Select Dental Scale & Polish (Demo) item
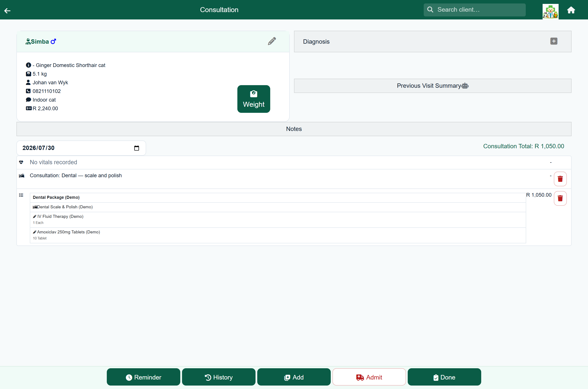 pos(278,207)
